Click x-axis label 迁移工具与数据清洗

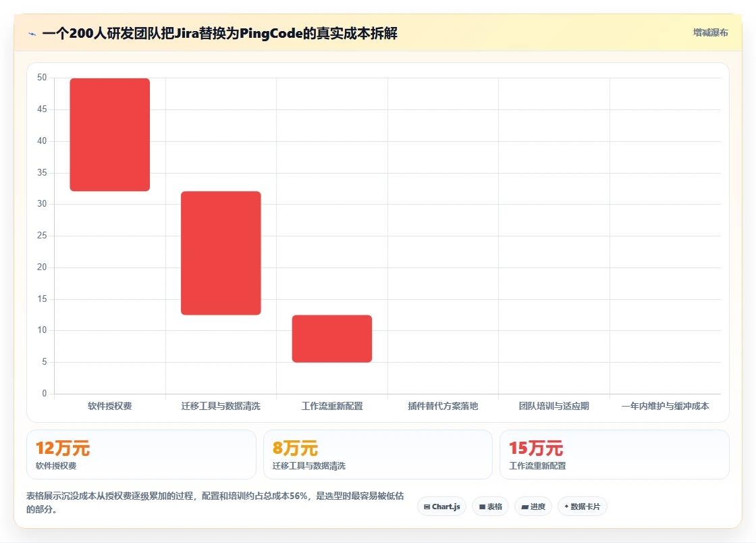pos(221,406)
